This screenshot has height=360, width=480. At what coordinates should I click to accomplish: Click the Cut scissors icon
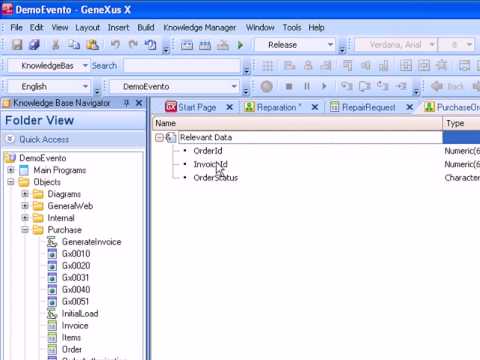[56, 45]
